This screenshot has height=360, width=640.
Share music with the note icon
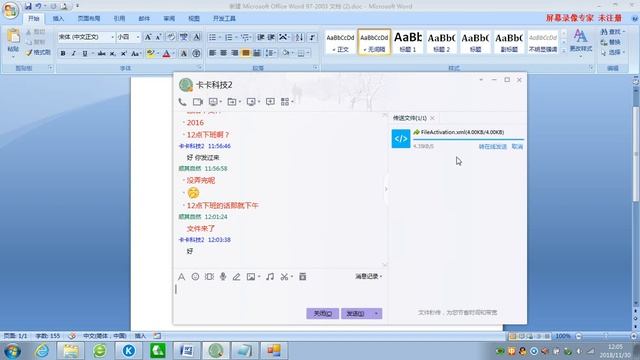point(270,277)
